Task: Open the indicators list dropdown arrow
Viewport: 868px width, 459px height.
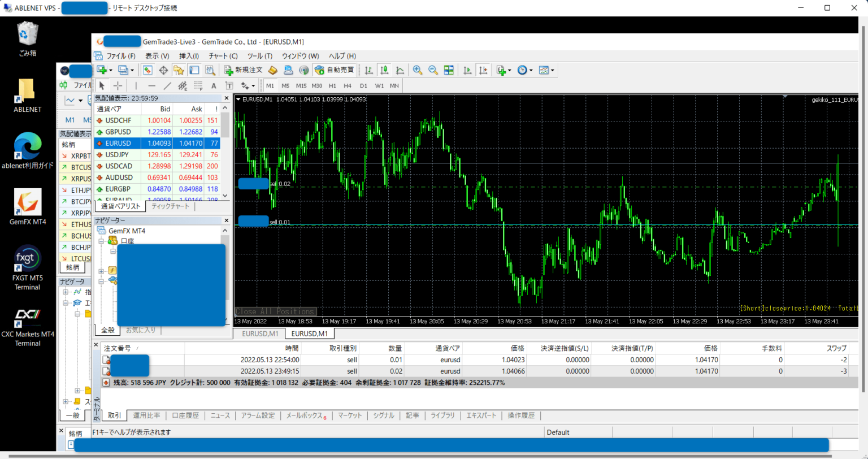Action: 509,70
